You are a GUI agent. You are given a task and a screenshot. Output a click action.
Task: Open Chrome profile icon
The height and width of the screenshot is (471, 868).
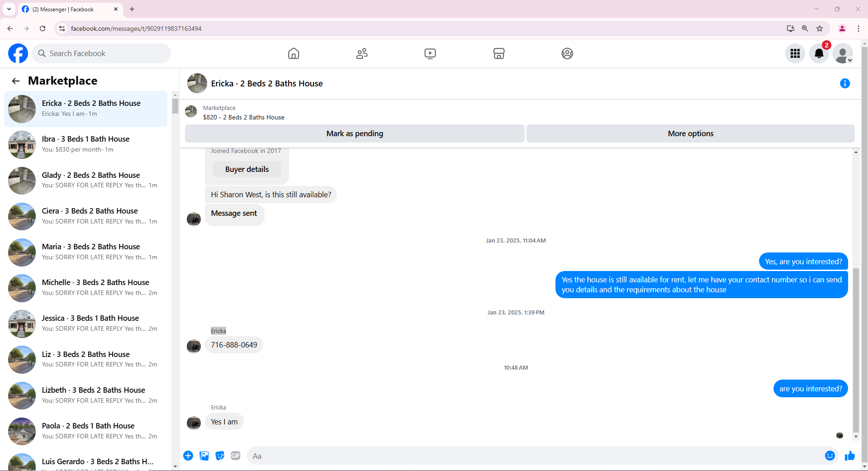tap(842, 29)
